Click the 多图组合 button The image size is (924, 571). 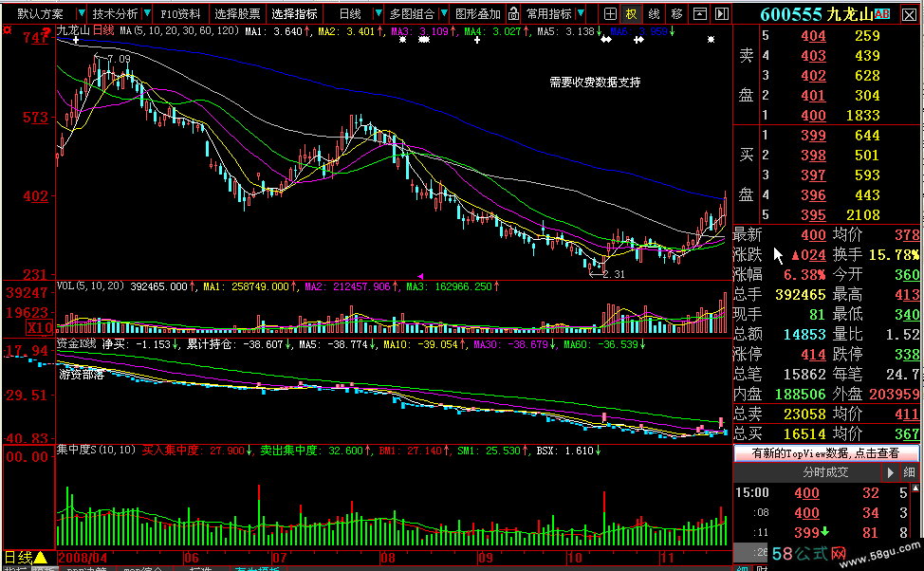pos(412,13)
